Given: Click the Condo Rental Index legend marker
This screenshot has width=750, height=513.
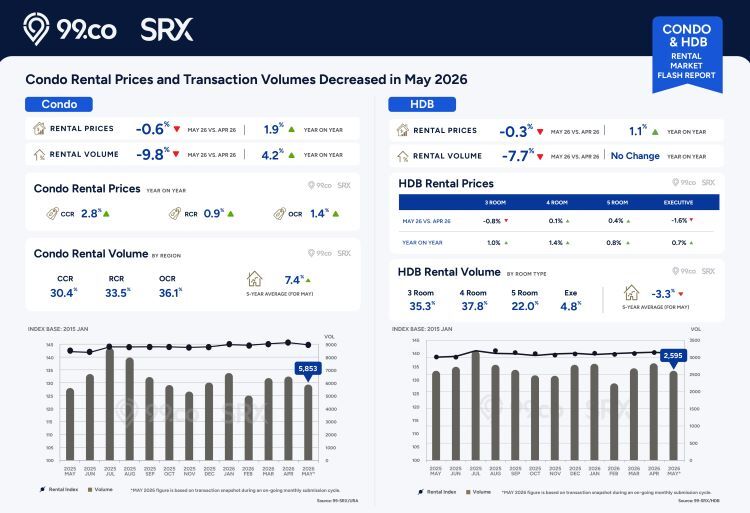Looking at the screenshot, I should (43, 489).
